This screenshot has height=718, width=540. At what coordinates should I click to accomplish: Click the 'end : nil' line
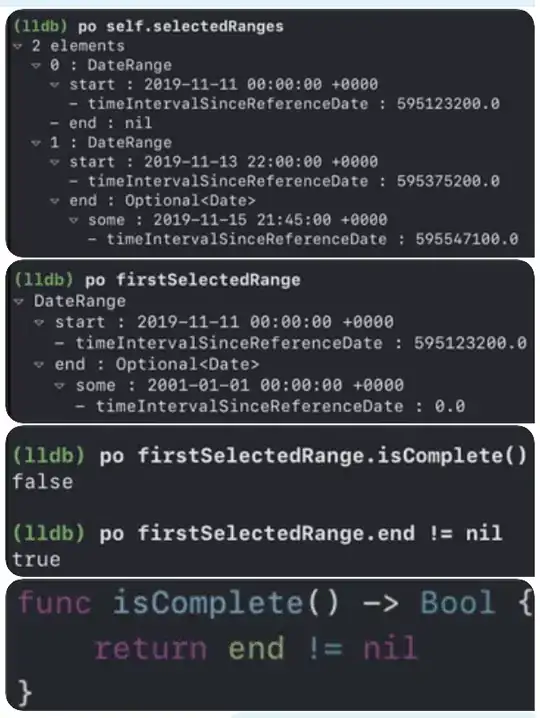[101, 123]
